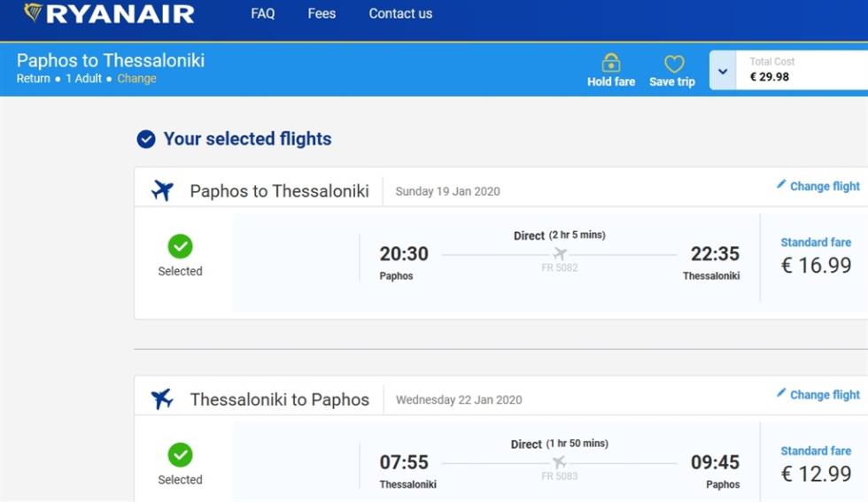Toggle the Selected checkmark for the 07:55 flight
The image size is (868, 502).
[180, 455]
